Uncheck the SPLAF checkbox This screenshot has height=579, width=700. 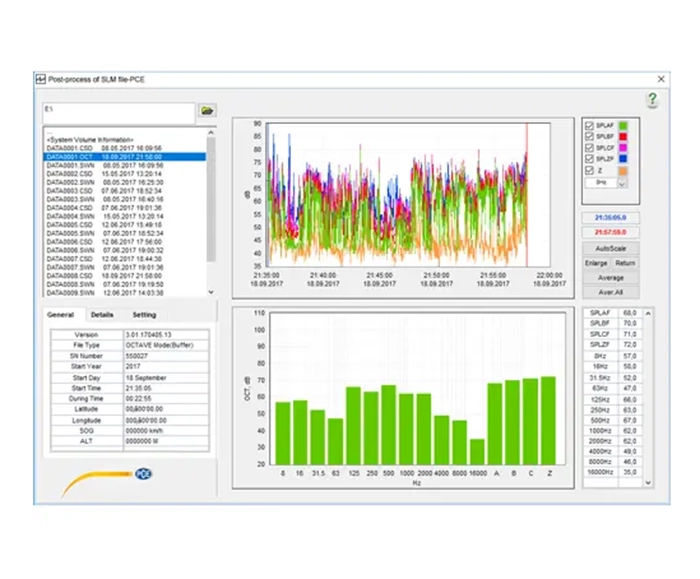(589, 125)
